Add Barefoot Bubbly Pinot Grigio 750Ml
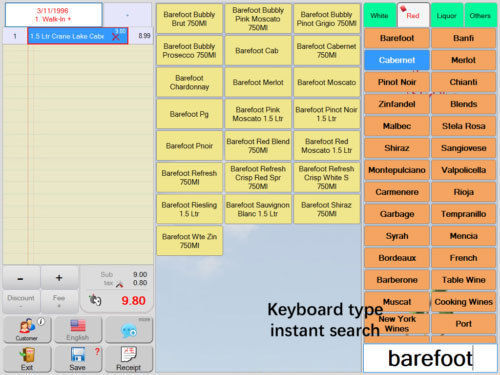This screenshot has width=500, height=375. tap(327, 19)
